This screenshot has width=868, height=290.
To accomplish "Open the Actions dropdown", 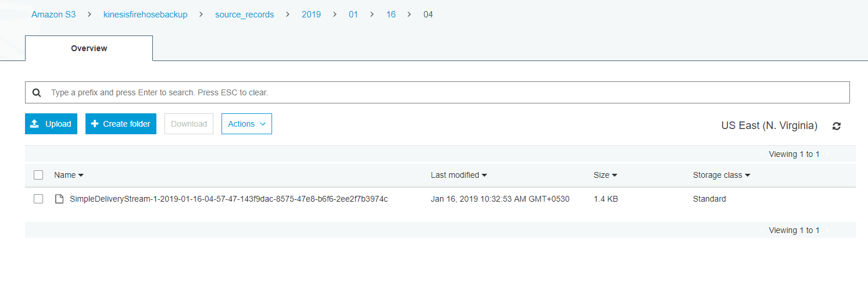I will click(x=247, y=124).
